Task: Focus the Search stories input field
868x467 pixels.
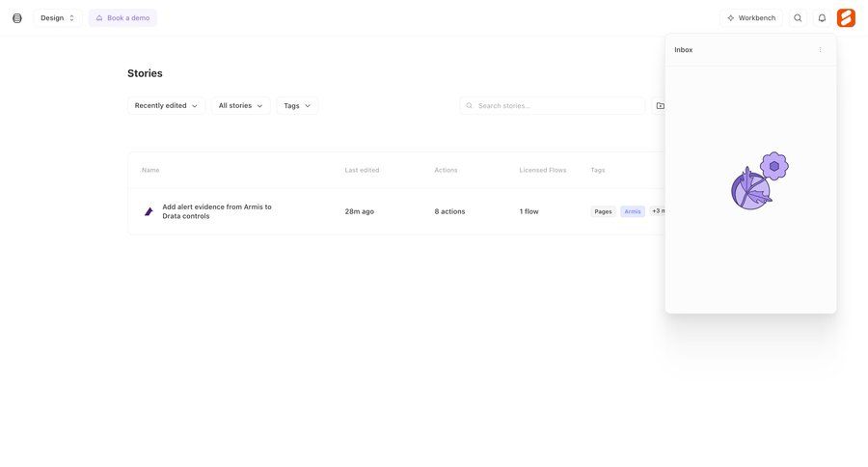Action: point(553,106)
